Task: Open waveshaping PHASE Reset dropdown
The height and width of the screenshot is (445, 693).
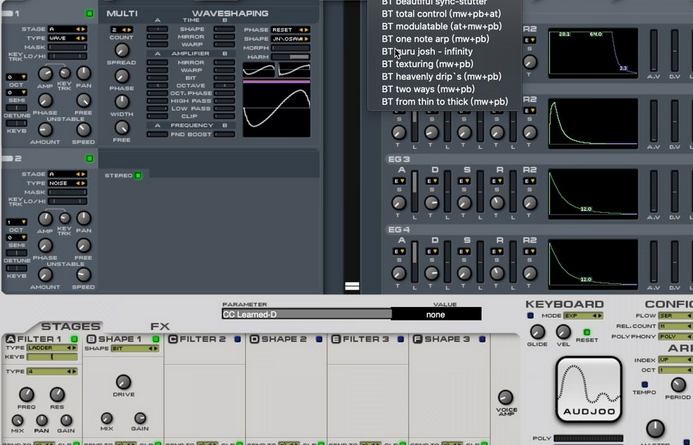Action: pyautogui.click(x=290, y=29)
